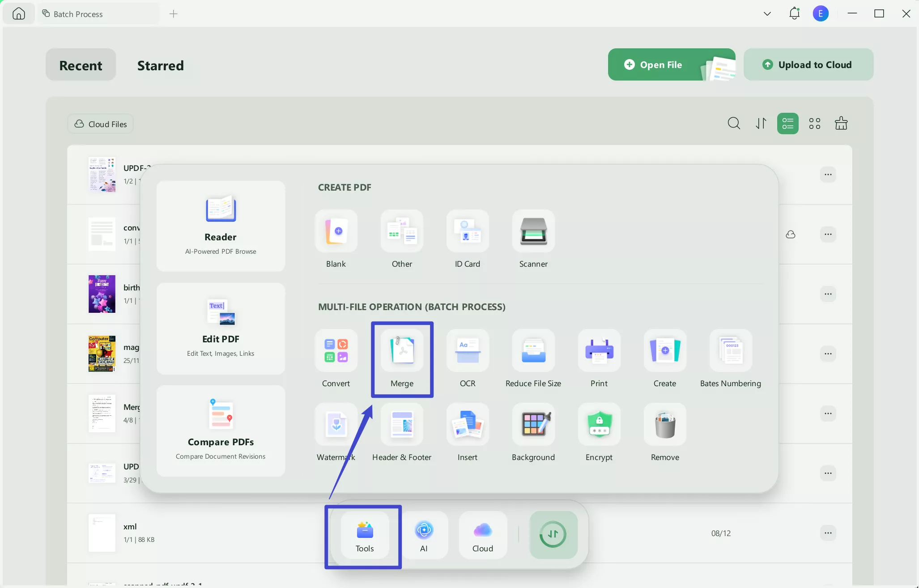Expand more options for the xml file
Viewport: 919px width, 588px height.
point(828,533)
